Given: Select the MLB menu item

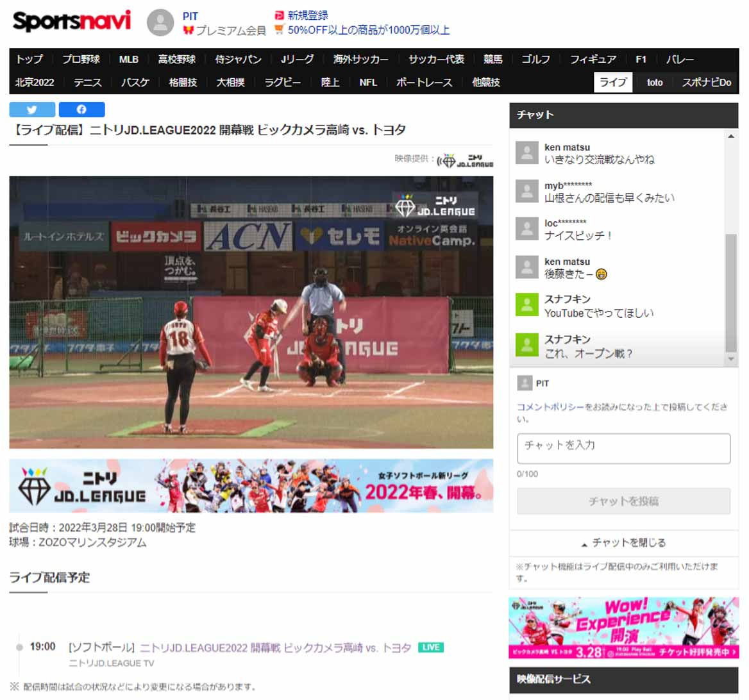Looking at the screenshot, I should pyautogui.click(x=128, y=59).
